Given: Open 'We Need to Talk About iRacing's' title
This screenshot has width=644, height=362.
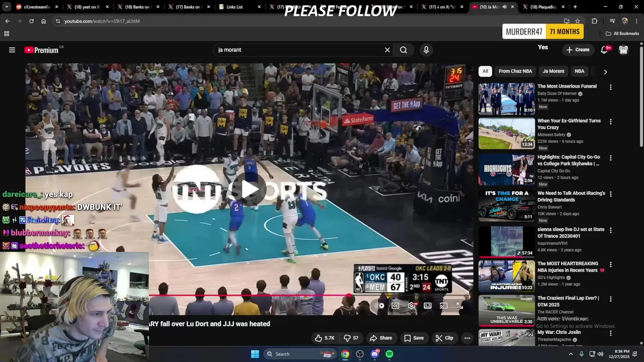Looking at the screenshot, I should [571, 197].
